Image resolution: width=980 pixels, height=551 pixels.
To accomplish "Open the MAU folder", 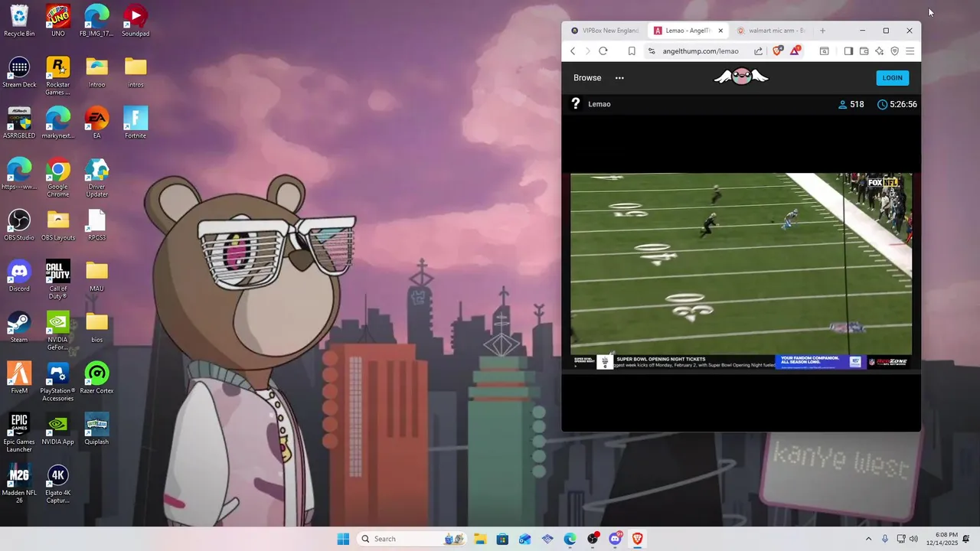I will coord(96,275).
